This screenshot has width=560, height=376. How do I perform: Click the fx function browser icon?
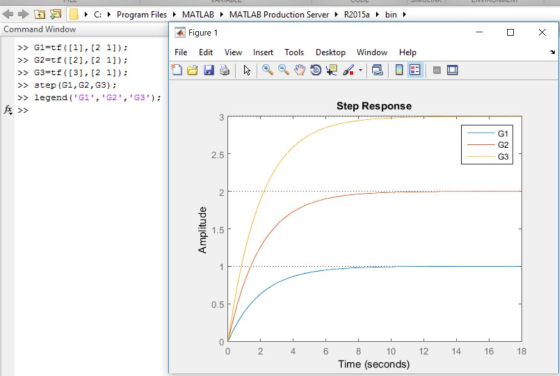[x=8, y=110]
